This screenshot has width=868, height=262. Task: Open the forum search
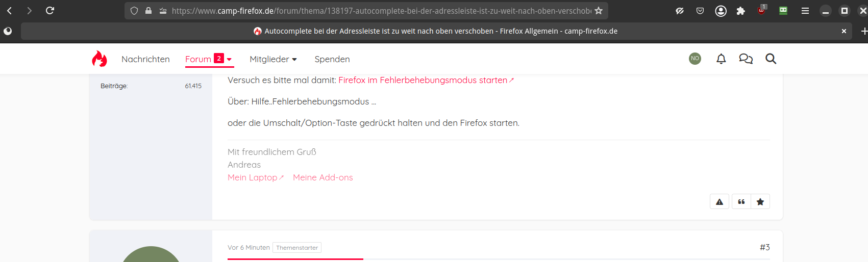coord(771,59)
